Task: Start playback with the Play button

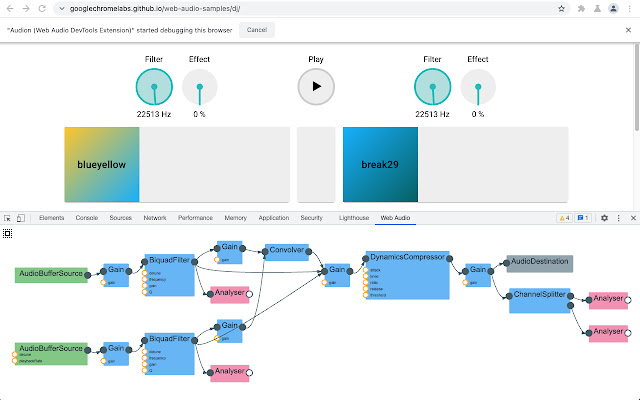Action: (316, 87)
